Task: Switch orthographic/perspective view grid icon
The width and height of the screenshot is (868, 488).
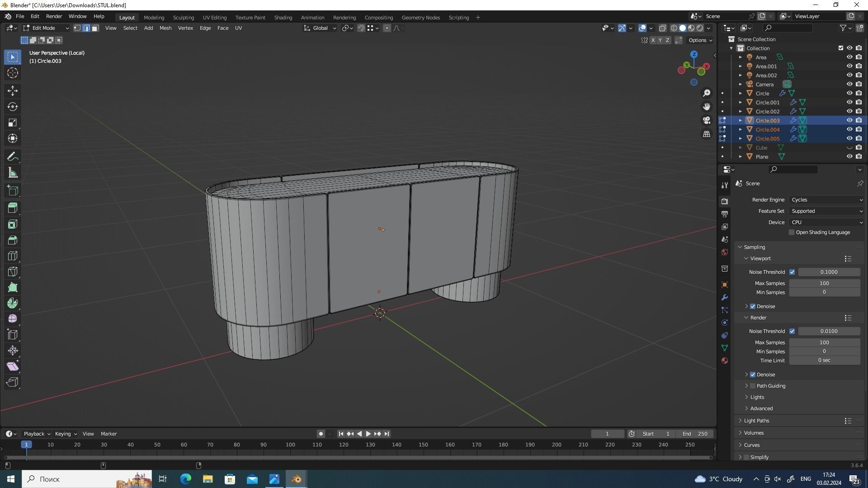Action: pyautogui.click(x=706, y=134)
